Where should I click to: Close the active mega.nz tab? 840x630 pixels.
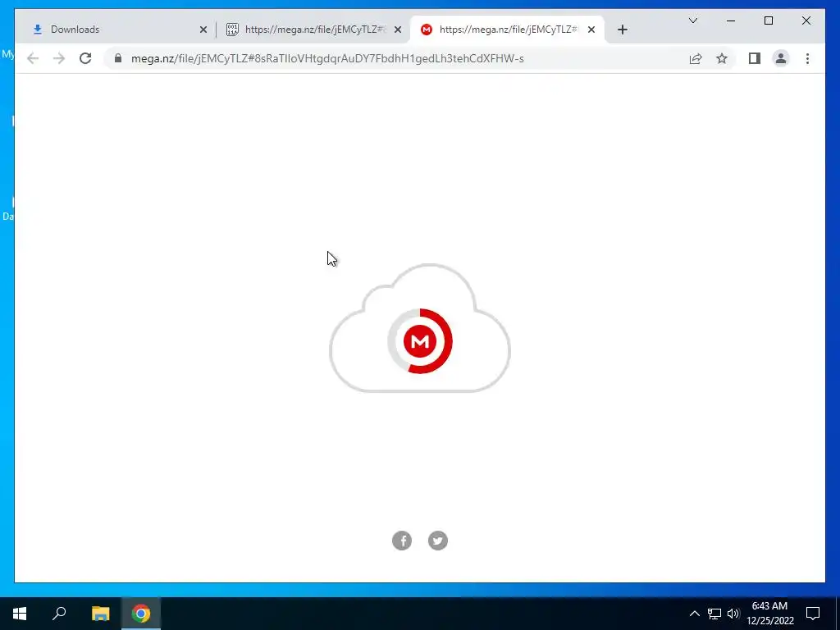(x=591, y=30)
